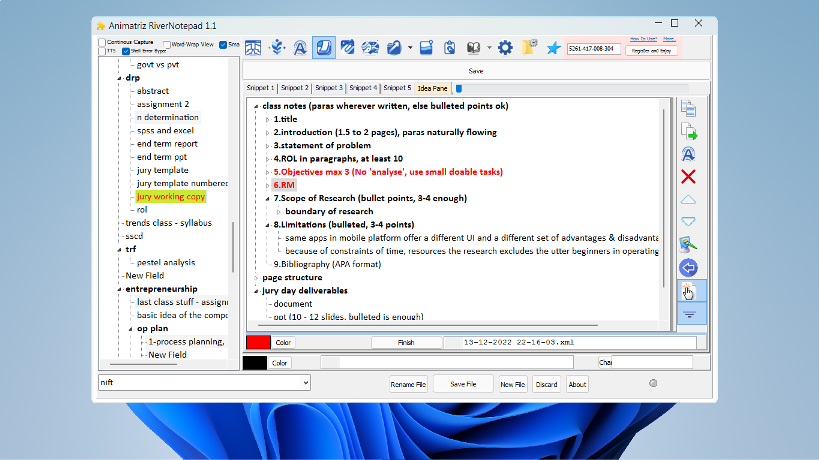The image size is (819, 460).
Task: Click the blue circle back arrow icon
Action: point(688,268)
